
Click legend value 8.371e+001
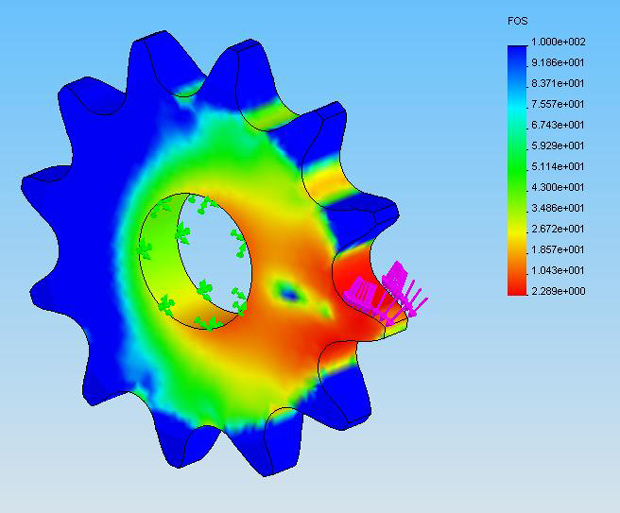click(558, 83)
